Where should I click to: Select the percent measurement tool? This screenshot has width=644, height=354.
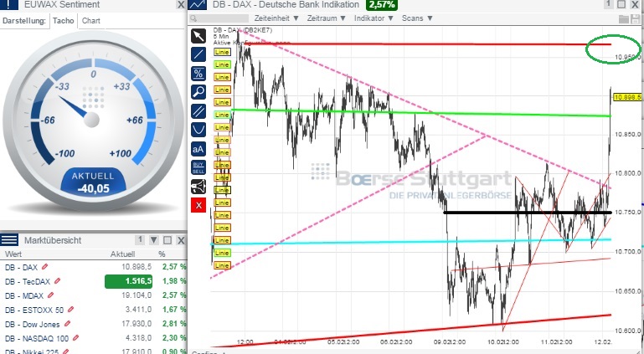point(198,74)
